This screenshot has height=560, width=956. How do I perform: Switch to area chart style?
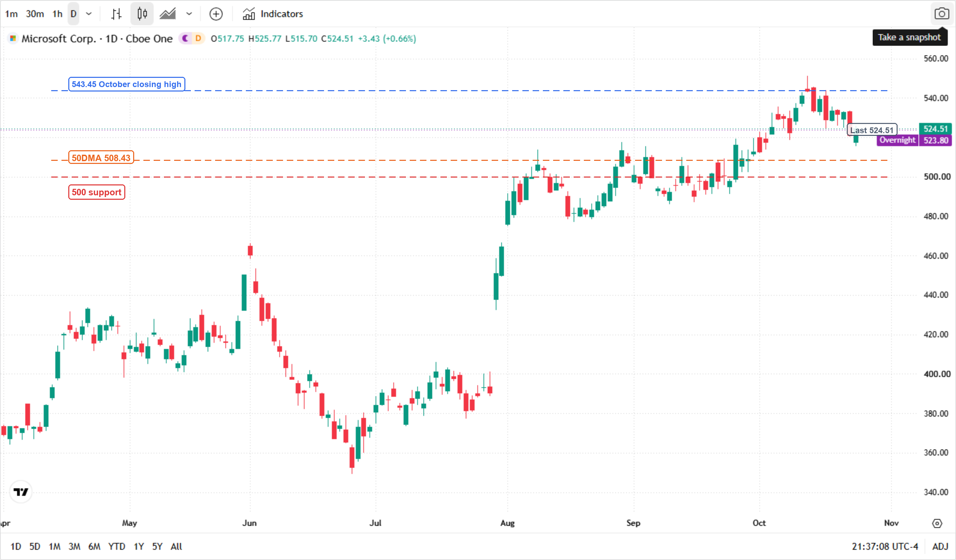pos(168,14)
